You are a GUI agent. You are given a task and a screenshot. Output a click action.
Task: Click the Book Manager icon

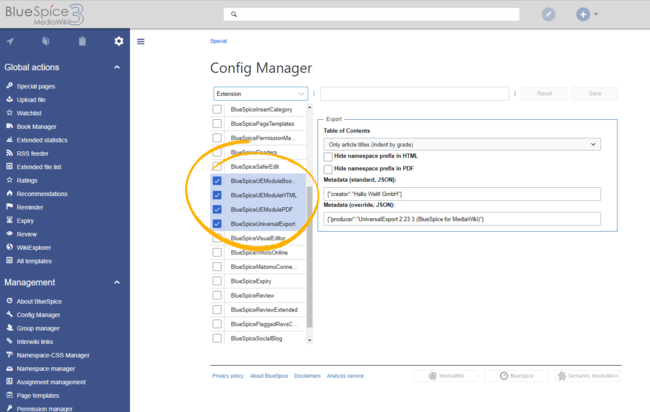[x=10, y=126]
